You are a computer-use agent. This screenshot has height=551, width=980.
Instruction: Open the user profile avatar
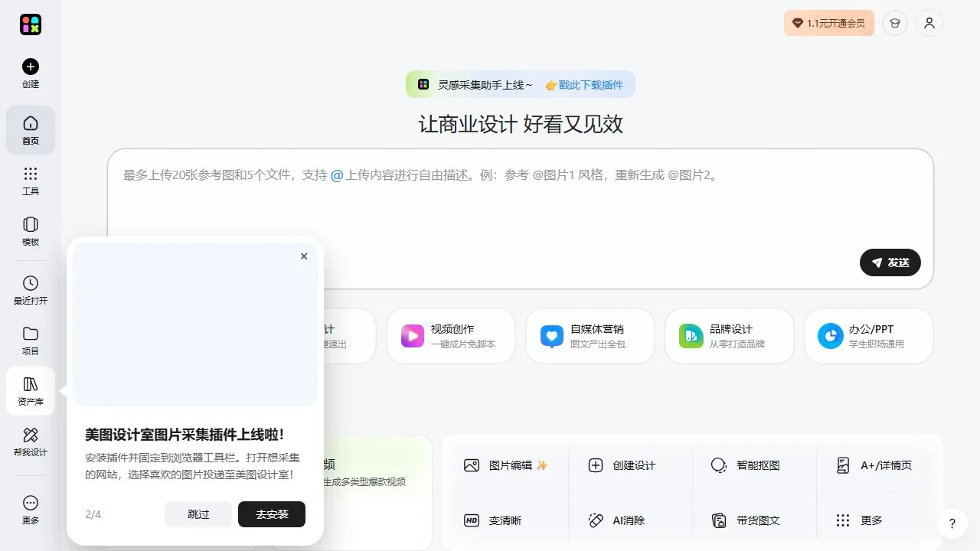point(929,23)
